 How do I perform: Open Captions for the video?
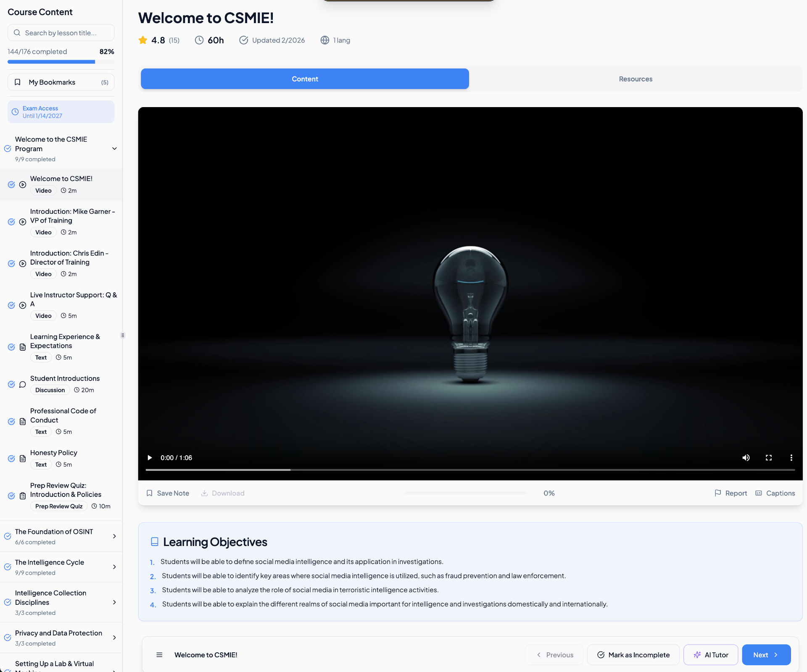coord(775,493)
